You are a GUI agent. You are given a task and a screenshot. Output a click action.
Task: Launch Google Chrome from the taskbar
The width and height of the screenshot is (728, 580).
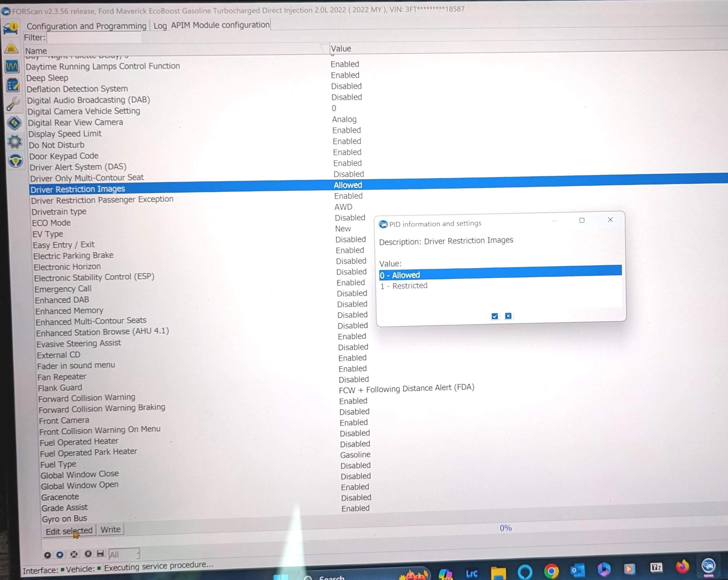click(x=551, y=571)
